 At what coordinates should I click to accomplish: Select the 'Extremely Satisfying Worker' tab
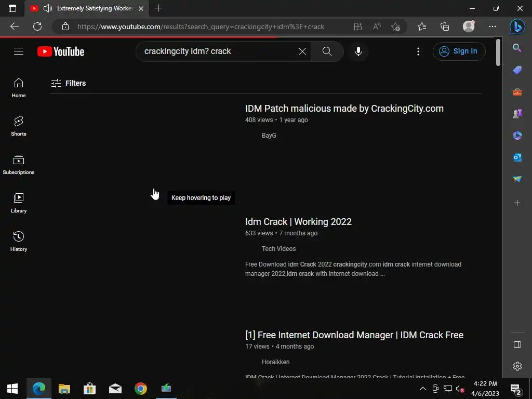tap(87, 8)
